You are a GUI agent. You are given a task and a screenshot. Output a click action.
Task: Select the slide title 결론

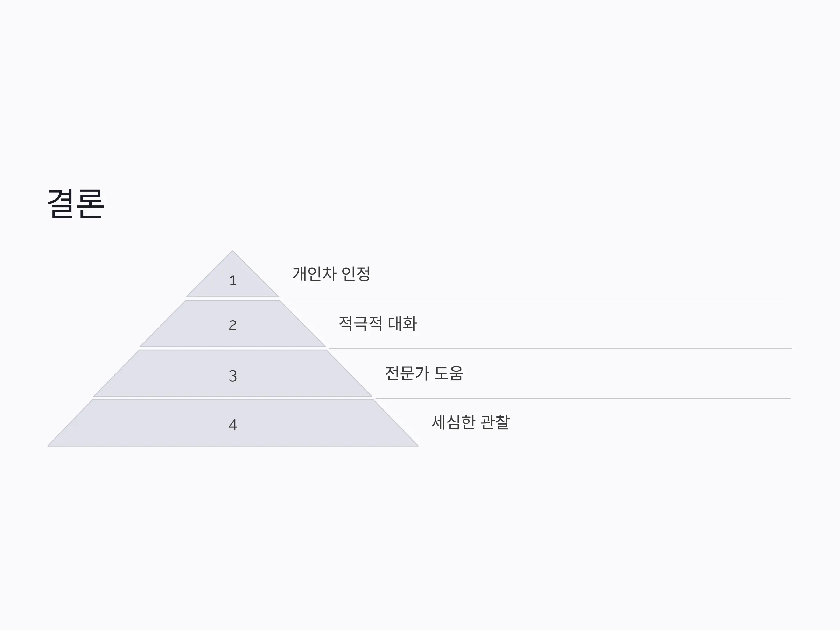tap(76, 204)
